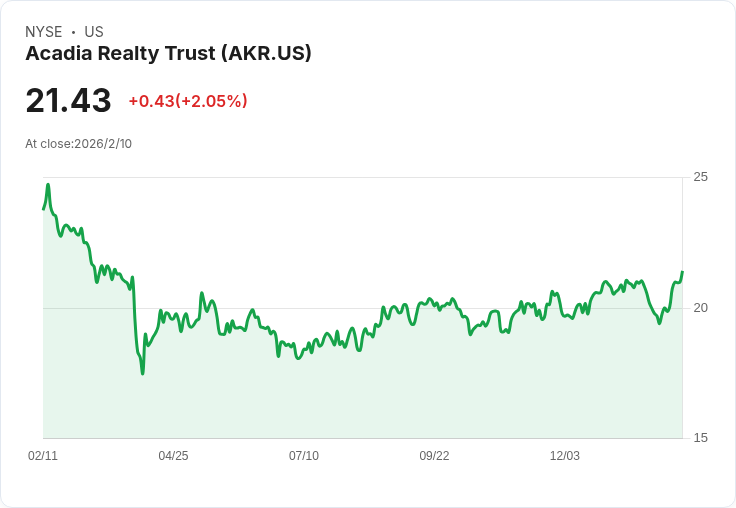736x508 pixels.
Task: Select the 09/22 date on the x-axis
Action: click(434, 456)
